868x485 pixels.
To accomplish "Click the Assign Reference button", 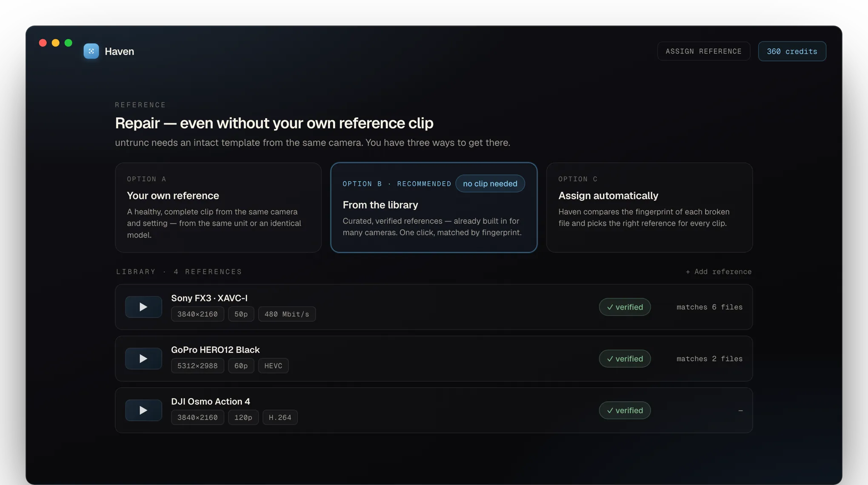I will (703, 51).
